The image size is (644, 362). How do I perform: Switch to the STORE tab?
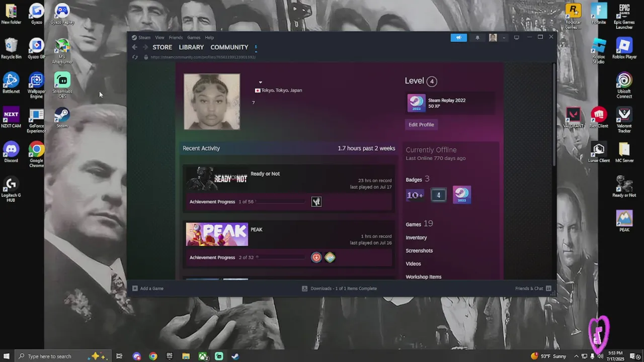(163, 47)
